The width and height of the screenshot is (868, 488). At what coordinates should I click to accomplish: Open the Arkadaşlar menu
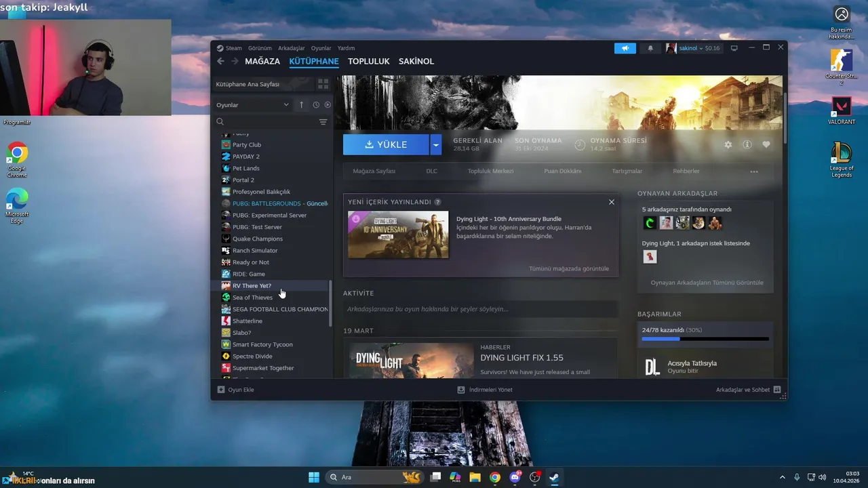pyautogui.click(x=292, y=48)
